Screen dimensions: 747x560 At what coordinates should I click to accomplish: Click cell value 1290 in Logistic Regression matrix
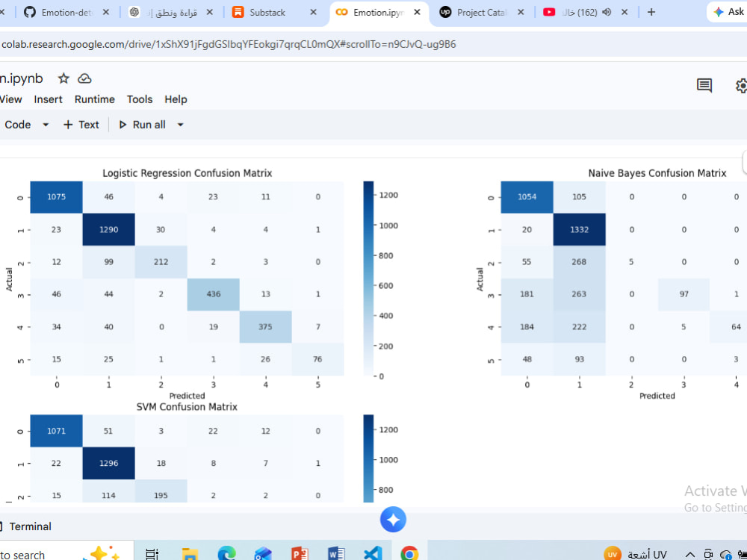[108, 229]
